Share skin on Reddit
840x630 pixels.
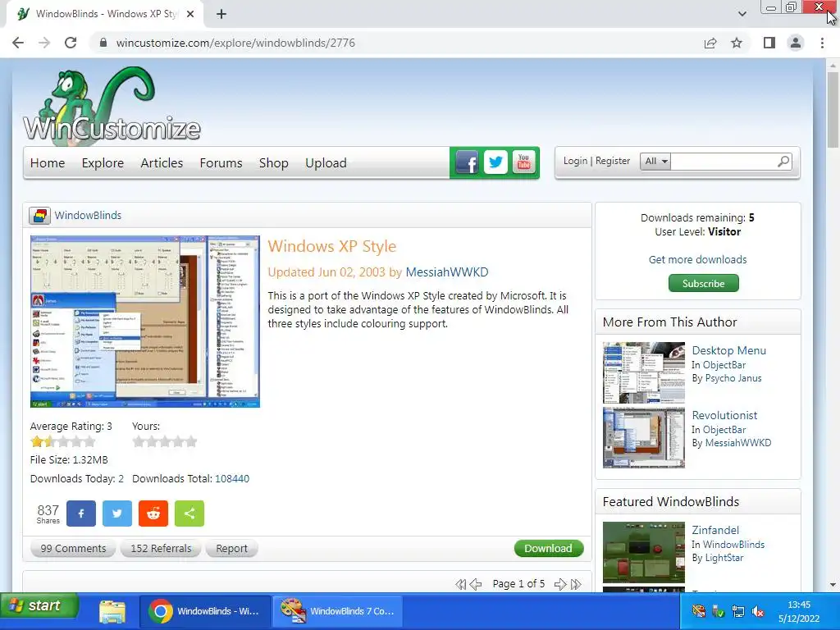153,514
